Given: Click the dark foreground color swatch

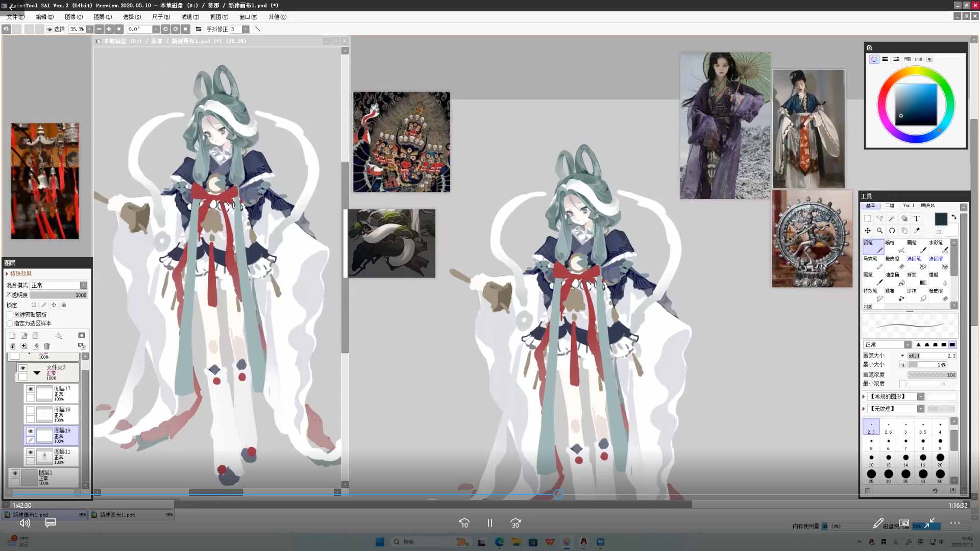Looking at the screenshot, I should 941,219.
